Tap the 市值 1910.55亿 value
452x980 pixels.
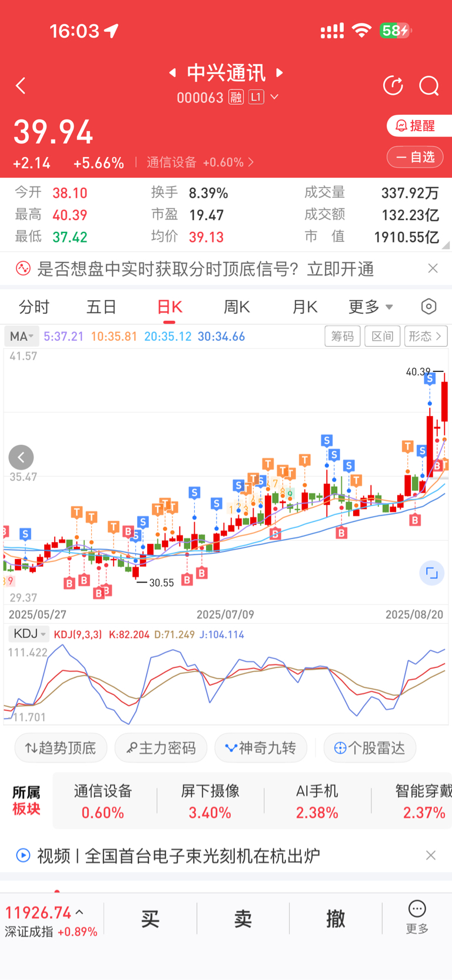tap(407, 237)
